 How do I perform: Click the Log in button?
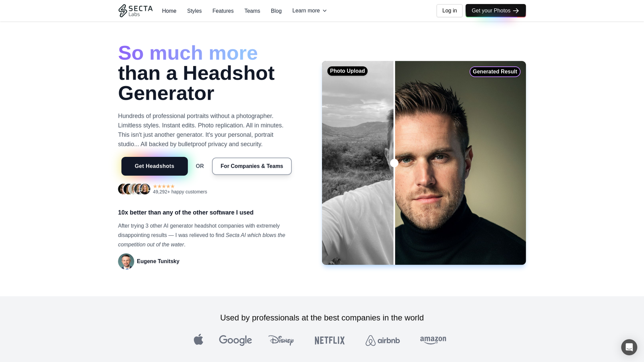click(450, 11)
